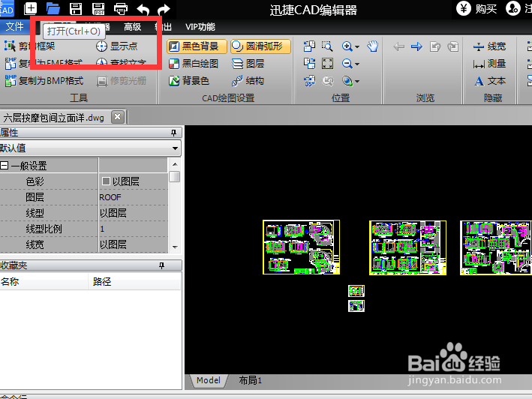Save the drawing with the floppy disk icon

(x=76, y=8)
